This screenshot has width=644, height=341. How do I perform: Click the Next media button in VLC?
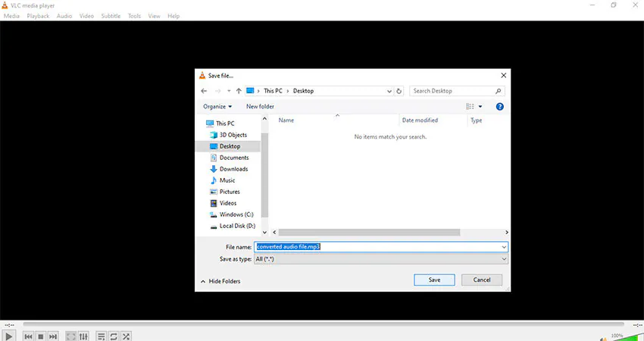coord(53,336)
